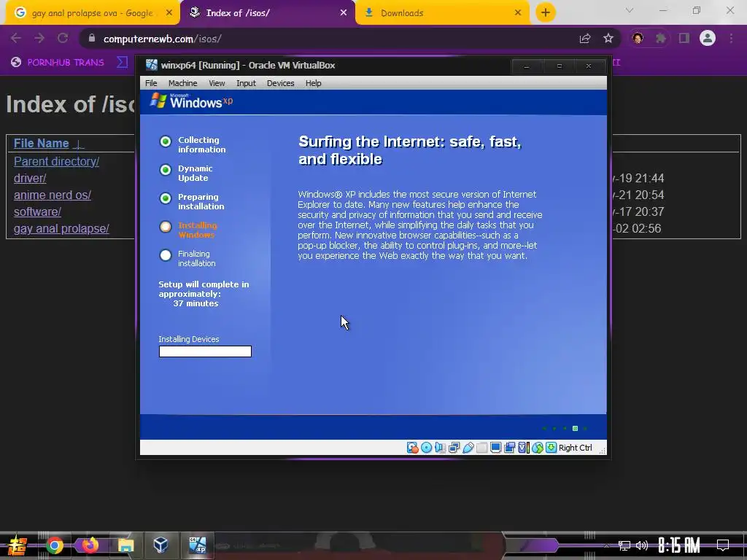747x560 pixels.
Task: Click the recording indicator in VirtualBox status bar
Action: (x=509, y=448)
